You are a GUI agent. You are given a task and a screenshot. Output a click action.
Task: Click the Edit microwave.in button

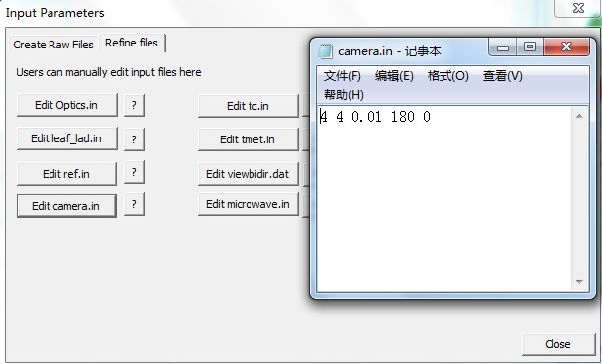click(x=248, y=204)
